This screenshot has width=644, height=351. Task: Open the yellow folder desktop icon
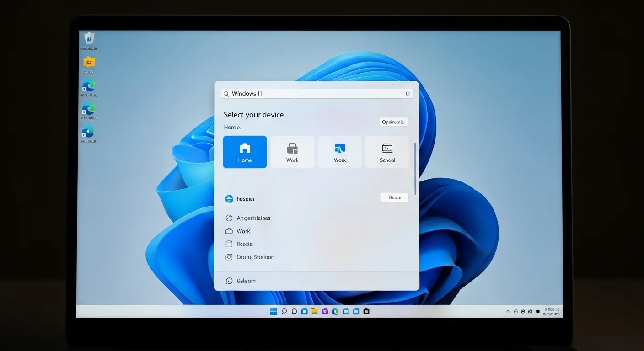click(89, 64)
